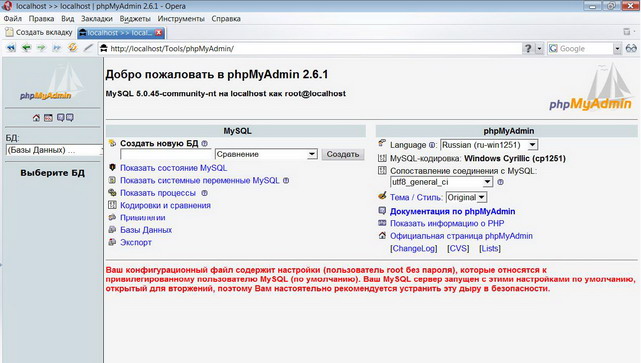641x363 pixels.
Task: Open Показать системные переменные MySQL link
Action: point(199,180)
